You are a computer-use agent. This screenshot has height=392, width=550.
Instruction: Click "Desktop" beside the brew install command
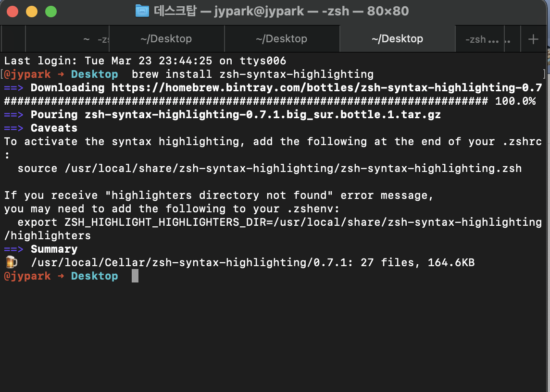click(94, 74)
